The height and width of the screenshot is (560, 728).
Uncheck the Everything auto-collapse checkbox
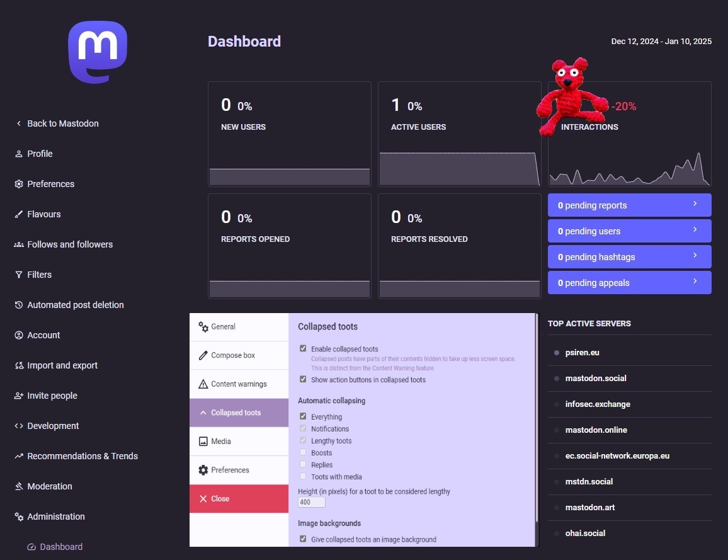(x=303, y=416)
